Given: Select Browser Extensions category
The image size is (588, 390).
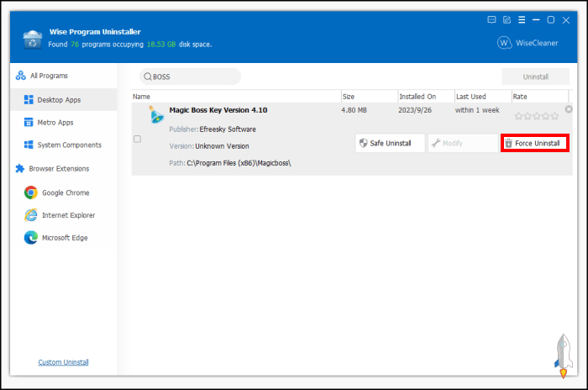Looking at the screenshot, I should point(59,169).
